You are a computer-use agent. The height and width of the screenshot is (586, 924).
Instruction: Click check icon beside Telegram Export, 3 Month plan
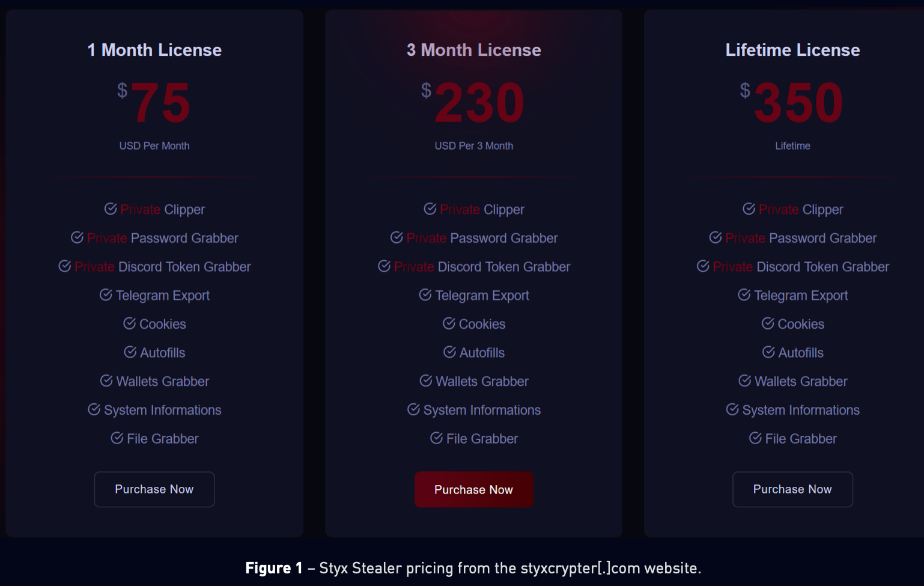425,295
